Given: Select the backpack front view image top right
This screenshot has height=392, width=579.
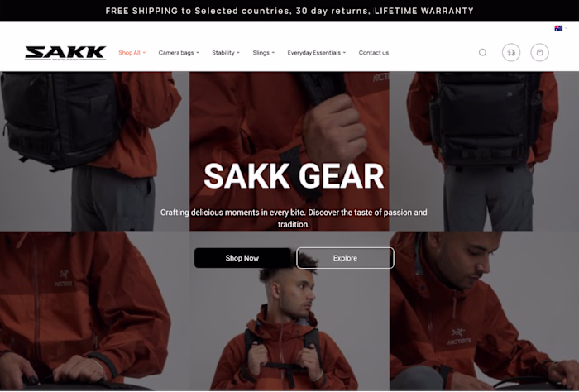Looking at the screenshot, I should point(484,151).
